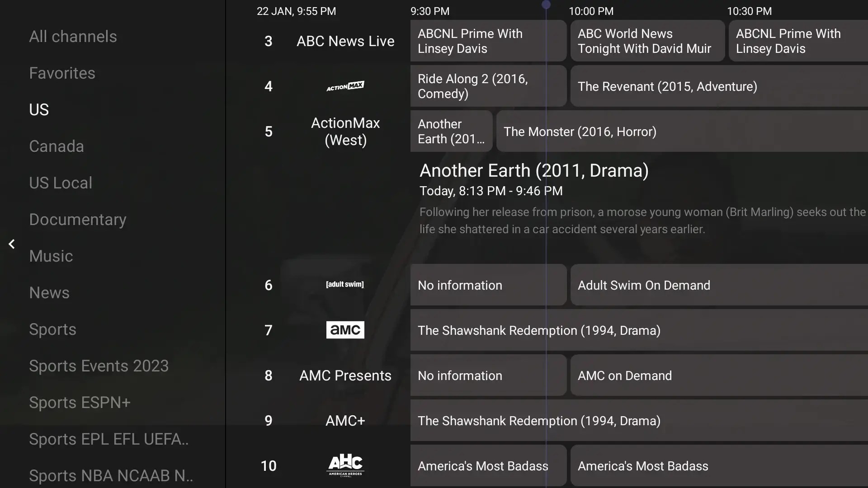This screenshot has width=868, height=488.
Task: Click the 10:00 PM time header
Action: tap(591, 11)
